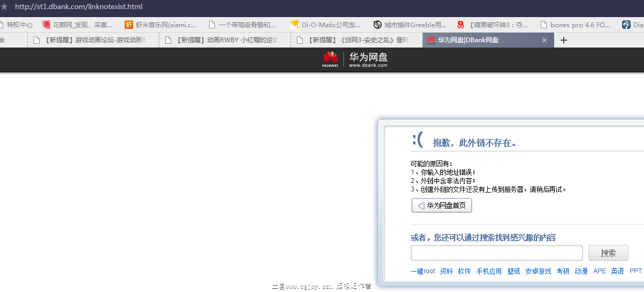Open the 英语 search link
The width and height of the screenshot is (644, 292).
pyautogui.click(x=618, y=271)
